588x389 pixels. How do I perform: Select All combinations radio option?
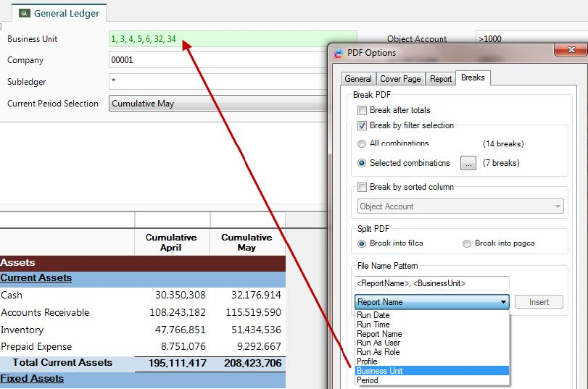click(362, 143)
